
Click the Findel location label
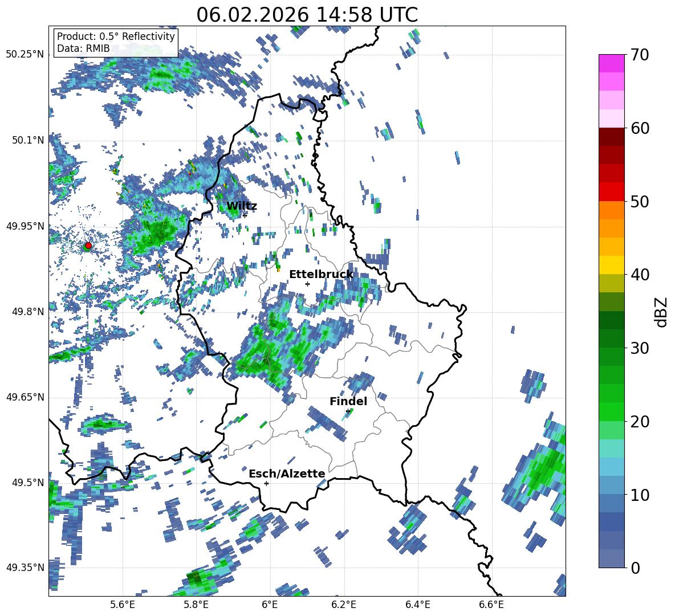348,401
